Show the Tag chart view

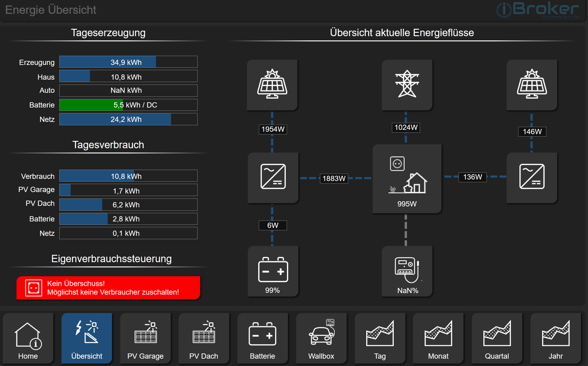[x=380, y=338]
